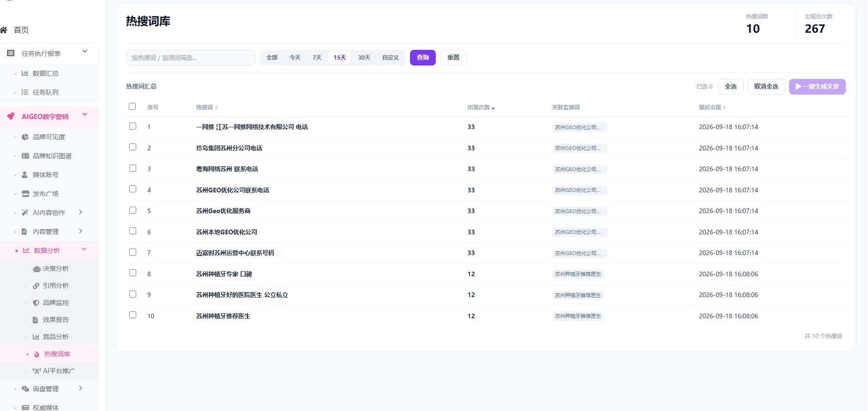The height and width of the screenshot is (411, 868).
Task: Click the 询盘管理 chat bubbles icon
Action: [x=25, y=389]
